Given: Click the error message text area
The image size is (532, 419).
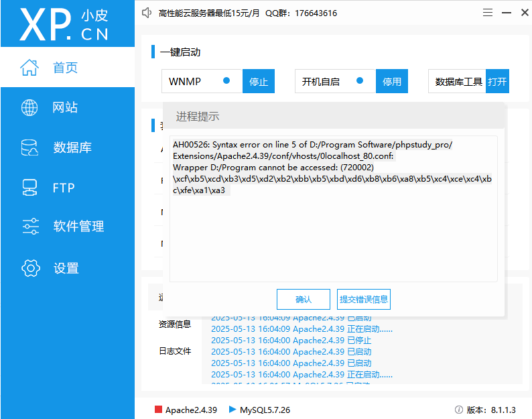Looking at the screenshot, I should [334, 208].
